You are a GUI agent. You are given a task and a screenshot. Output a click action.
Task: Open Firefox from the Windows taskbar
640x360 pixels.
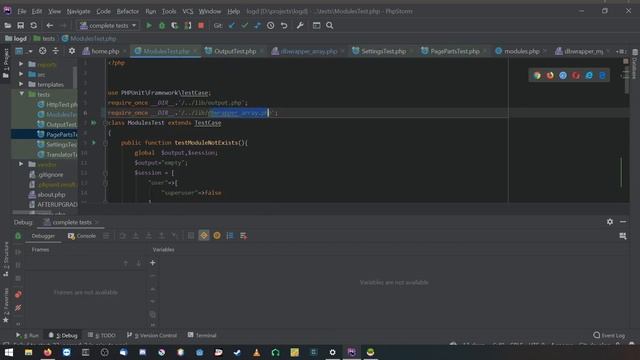[47, 352]
